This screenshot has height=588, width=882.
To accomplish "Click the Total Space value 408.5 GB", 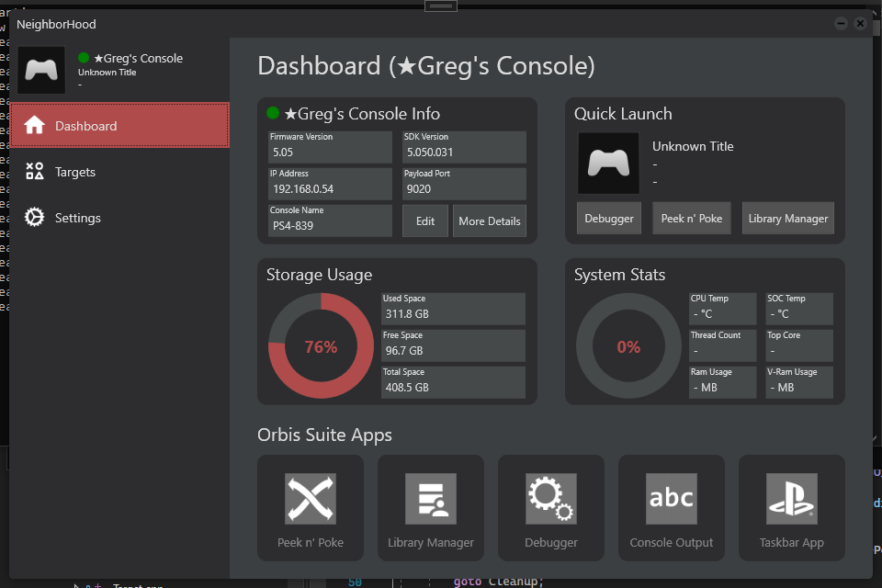I will coord(407,387).
